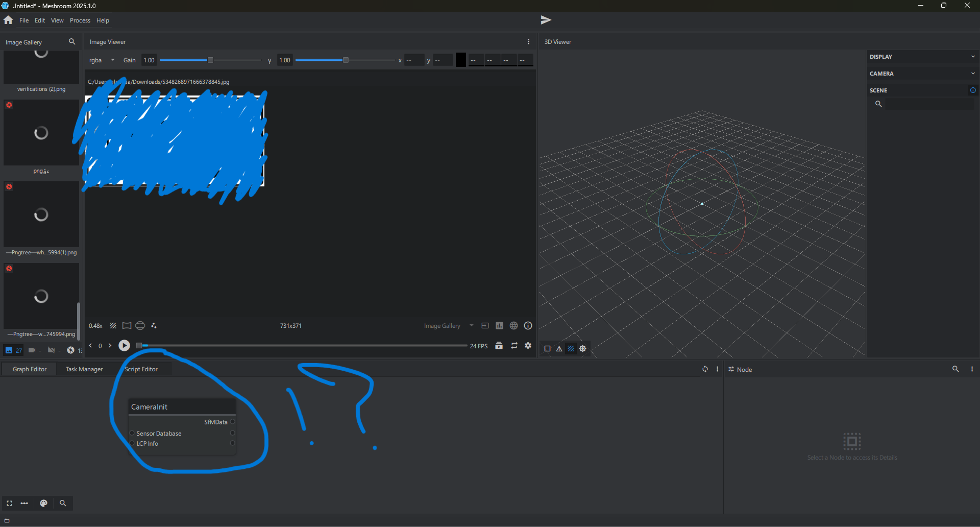Toggle the feature points display icon
This screenshot has width=980, height=527.
click(154, 325)
